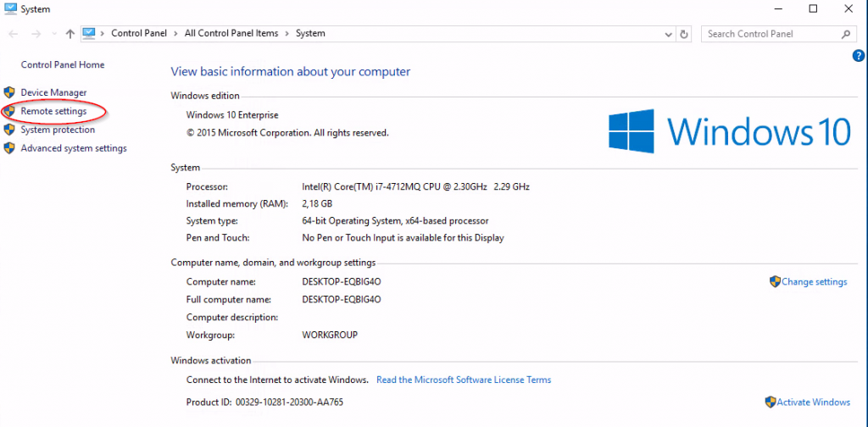Expand the chevron after Control Panel breadcrumb
868x427 pixels.
click(x=176, y=33)
